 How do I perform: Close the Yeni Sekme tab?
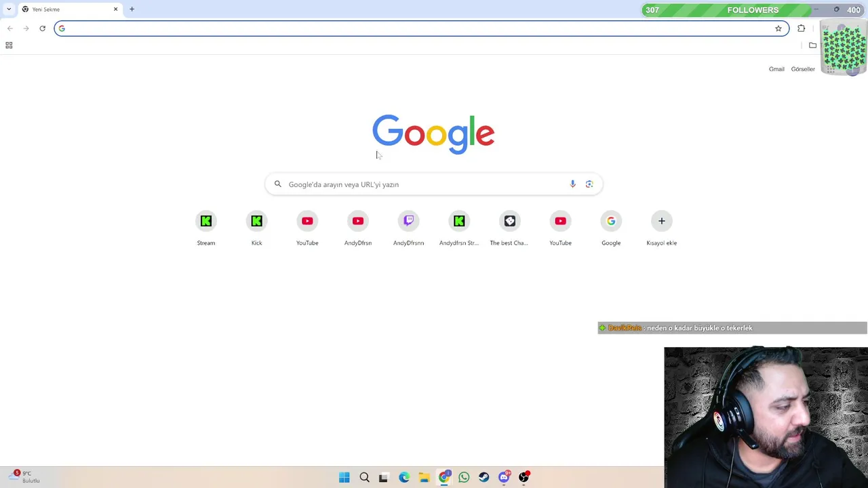click(x=115, y=9)
